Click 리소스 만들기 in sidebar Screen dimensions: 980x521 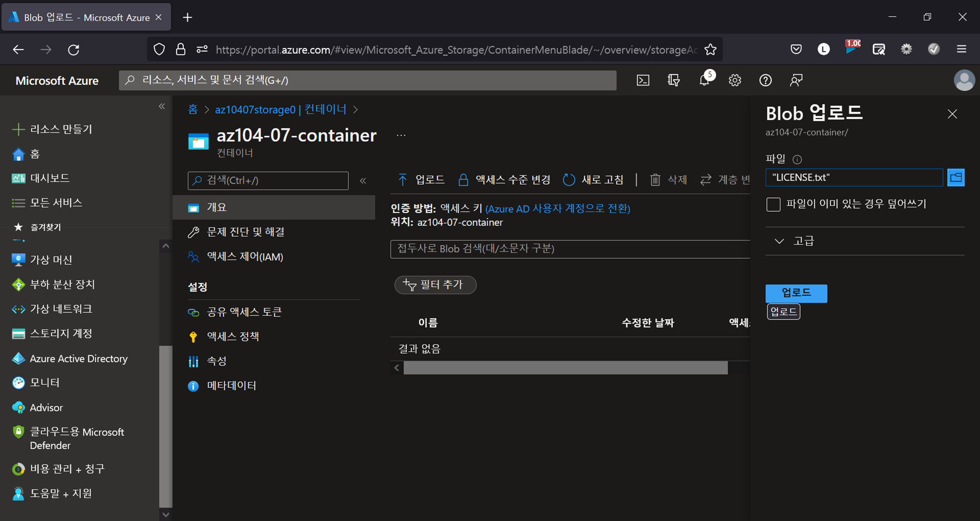click(52, 129)
